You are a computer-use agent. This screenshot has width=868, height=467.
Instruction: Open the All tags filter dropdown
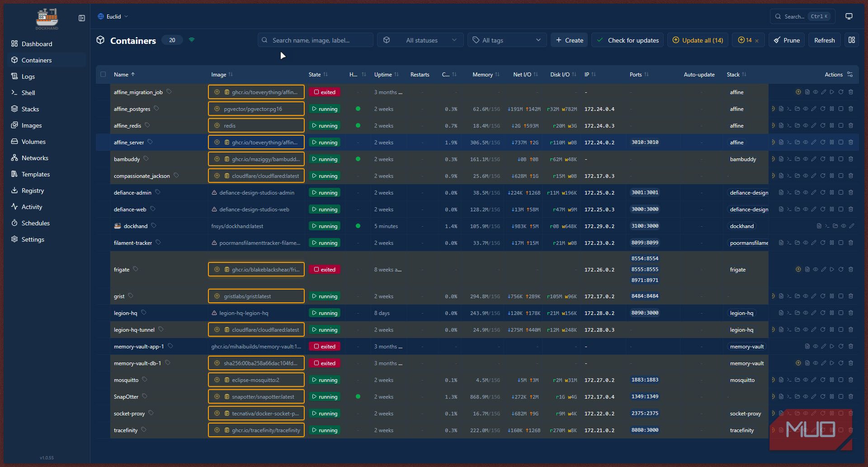click(x=507, y=40)
